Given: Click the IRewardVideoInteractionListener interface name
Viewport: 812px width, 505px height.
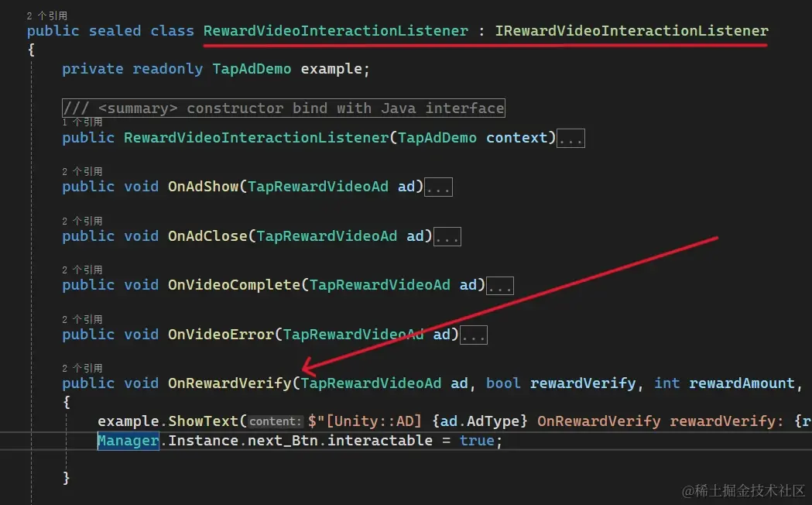Looking at the screenshot, I should coord(632,30).
